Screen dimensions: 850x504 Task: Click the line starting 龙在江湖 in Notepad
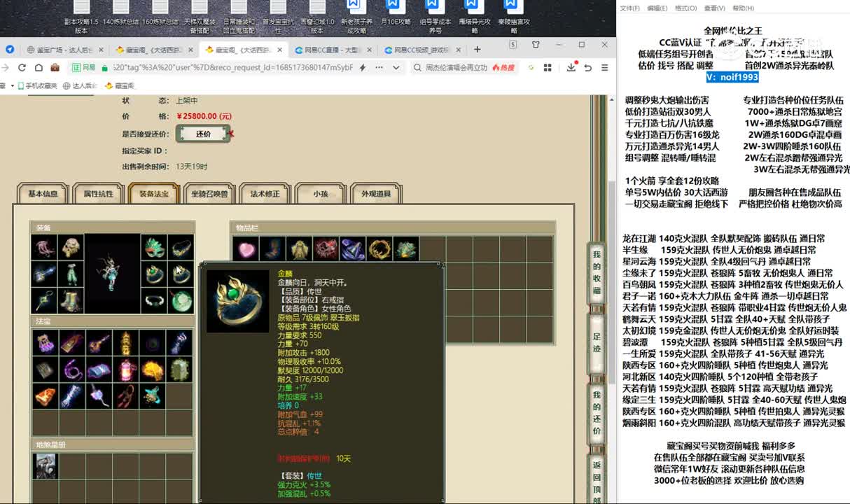[723, 239]
